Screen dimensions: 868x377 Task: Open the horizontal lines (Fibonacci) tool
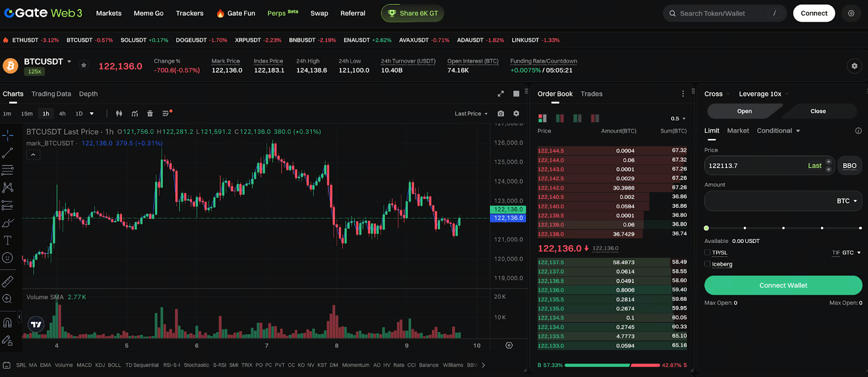coord(8,170)
